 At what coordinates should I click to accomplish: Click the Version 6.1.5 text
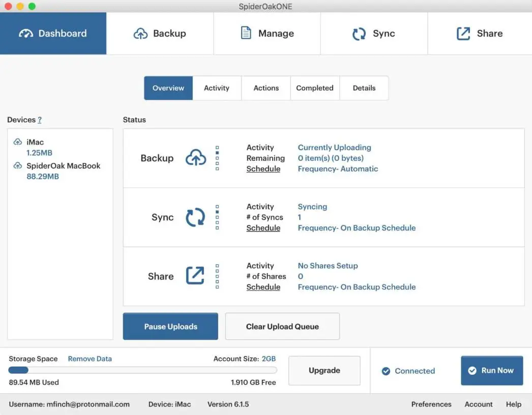pyautogui.click(x=228, y=404)
